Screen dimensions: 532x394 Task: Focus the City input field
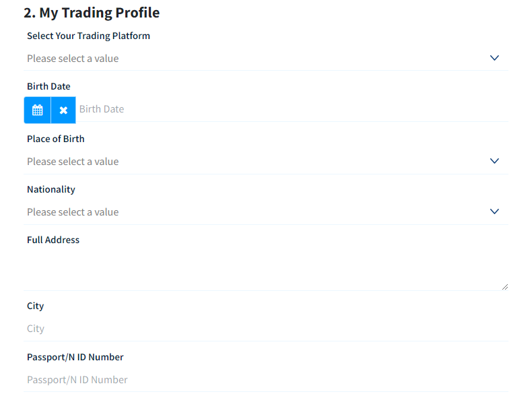[x=266, y=329]
